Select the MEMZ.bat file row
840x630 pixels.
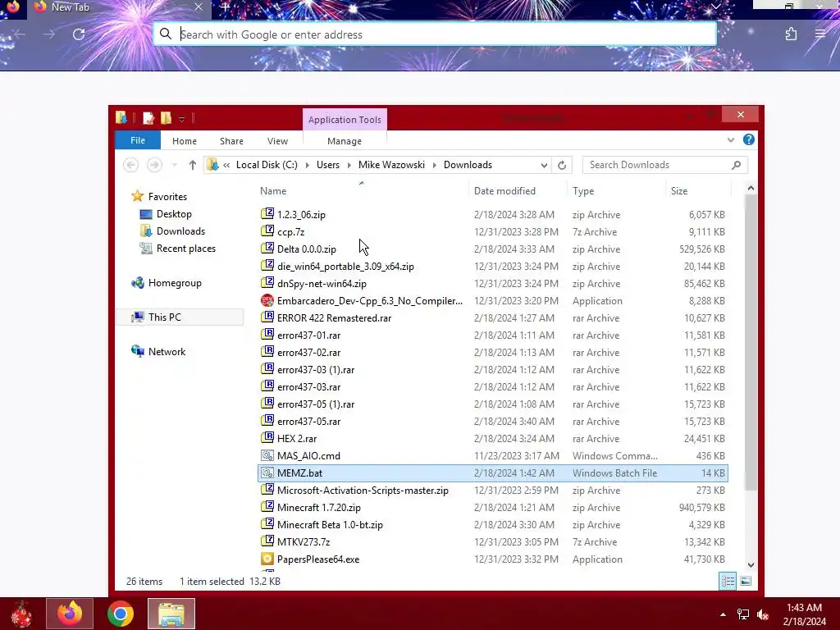492,473
